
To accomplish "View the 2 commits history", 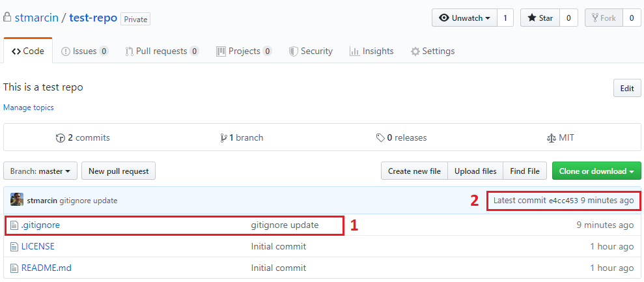I will 83,137.
